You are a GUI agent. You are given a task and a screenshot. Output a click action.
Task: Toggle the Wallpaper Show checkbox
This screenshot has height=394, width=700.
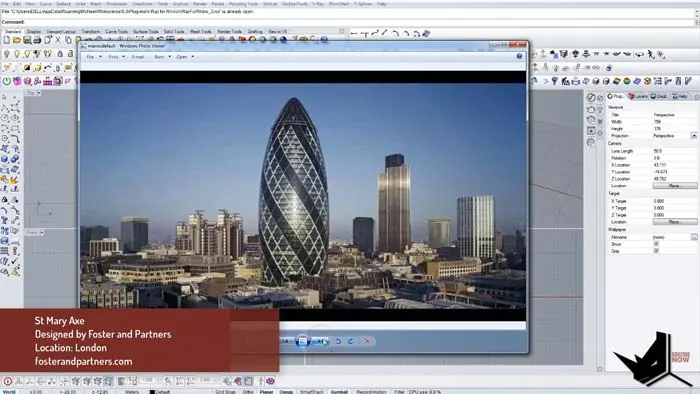click(x=656, y=244)
